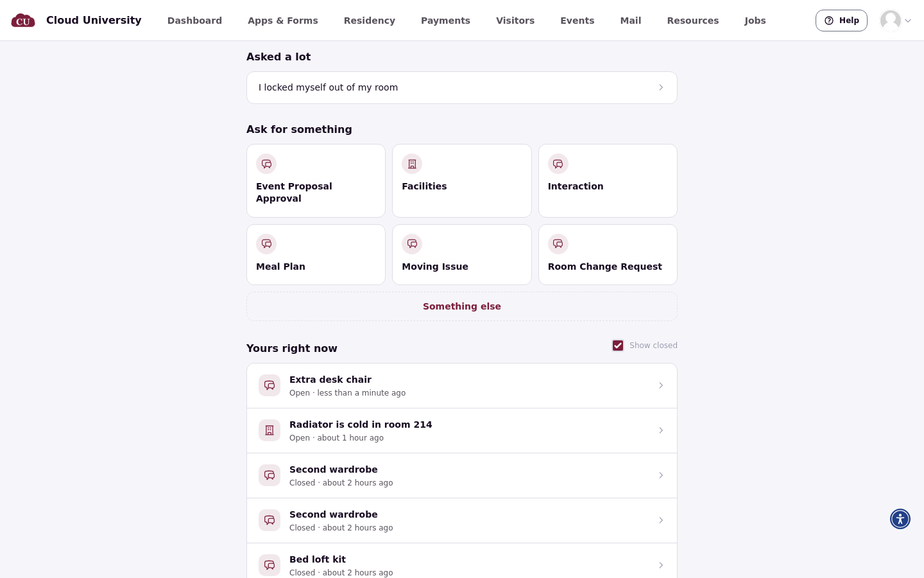Expand the account menu chevron next to avatar
The width and height of the screenshot is (924, 578).
point(908,21)
